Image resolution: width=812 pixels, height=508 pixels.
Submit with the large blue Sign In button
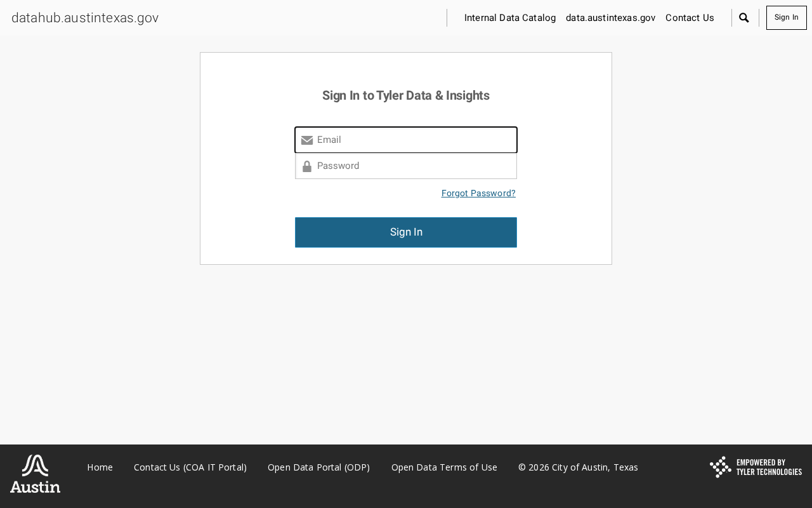(406, 232)
